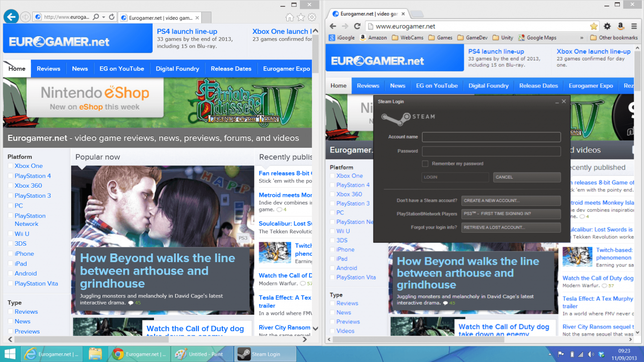Open PS4 launch line-up link in IE
Screen dimensions: 644x362
pos(187,31)
